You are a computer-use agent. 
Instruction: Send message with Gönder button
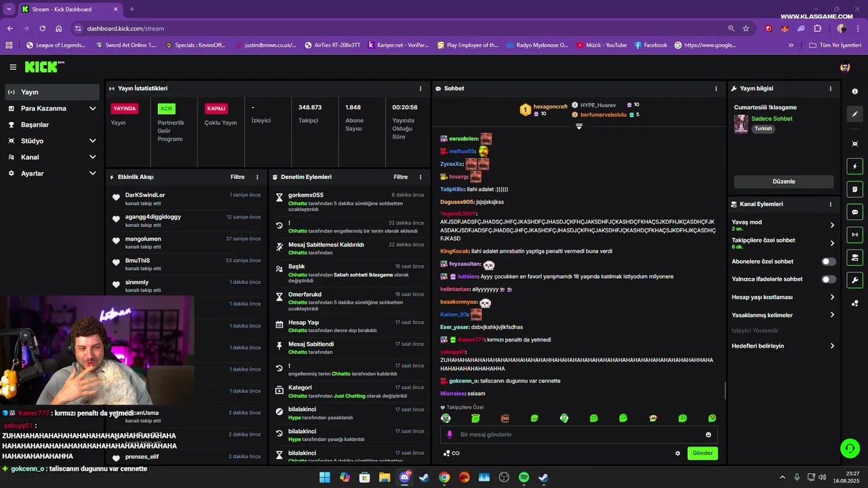[x=703, y=453]
